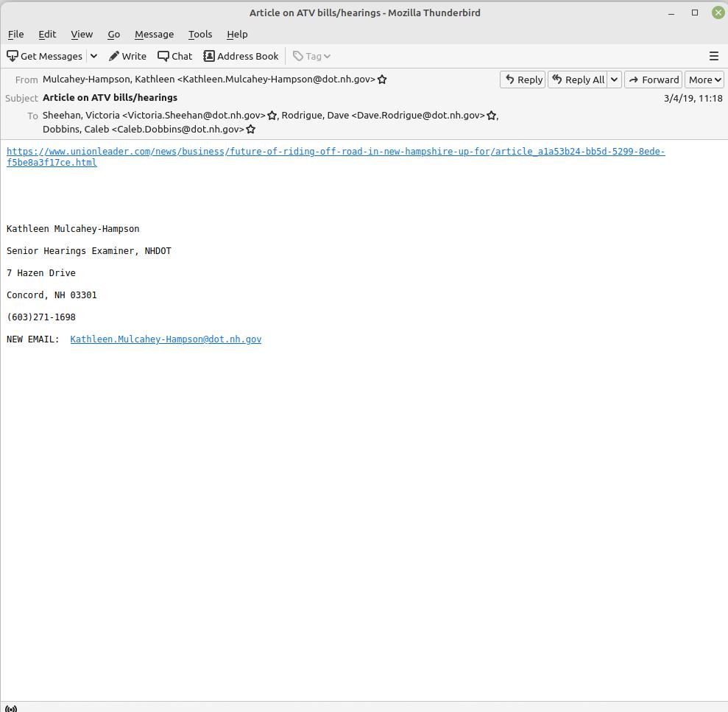Toggle the star next to Caleb Dobbins
The height and width of the screenshot is (712, 728).
point(250,130)
